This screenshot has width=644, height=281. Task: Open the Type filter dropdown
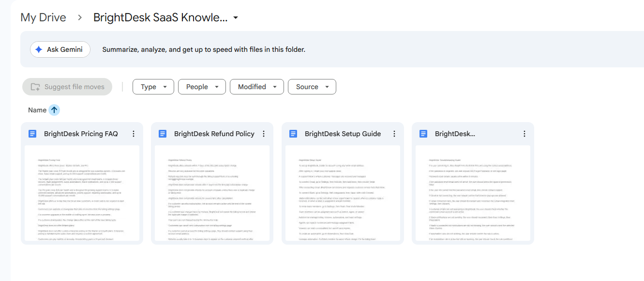pyautogui.click(x=153, y=87)
